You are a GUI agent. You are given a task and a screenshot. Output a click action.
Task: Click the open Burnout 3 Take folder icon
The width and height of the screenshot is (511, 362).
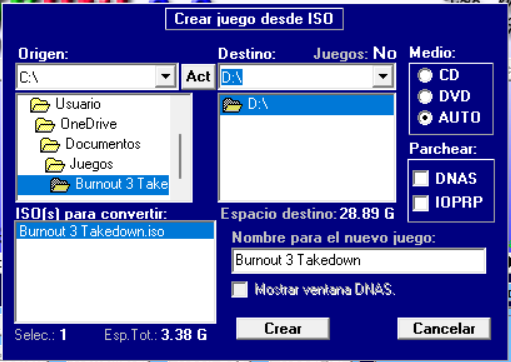coord(60,185)
